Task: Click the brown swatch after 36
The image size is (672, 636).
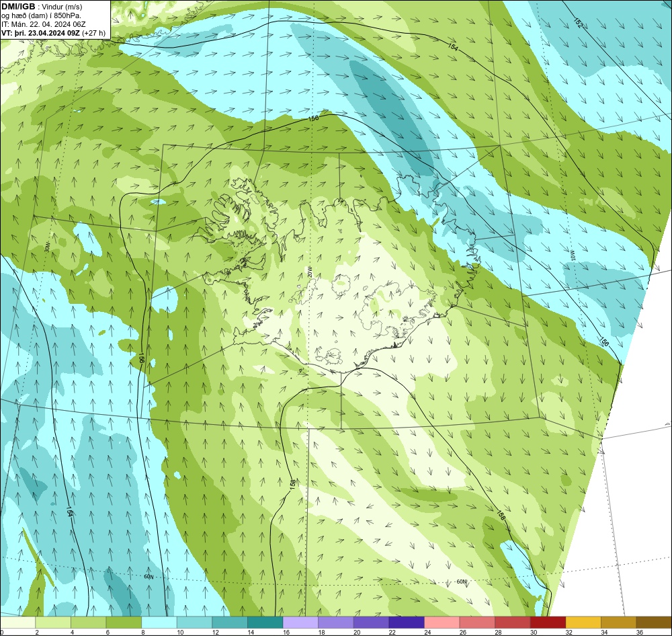Action: pos(654,623)
